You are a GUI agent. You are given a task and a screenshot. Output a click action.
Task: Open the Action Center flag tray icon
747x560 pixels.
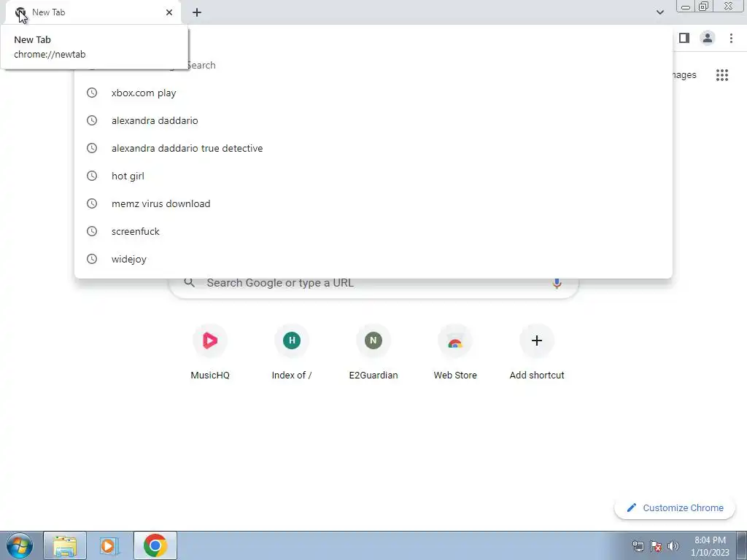click(656, 546)
